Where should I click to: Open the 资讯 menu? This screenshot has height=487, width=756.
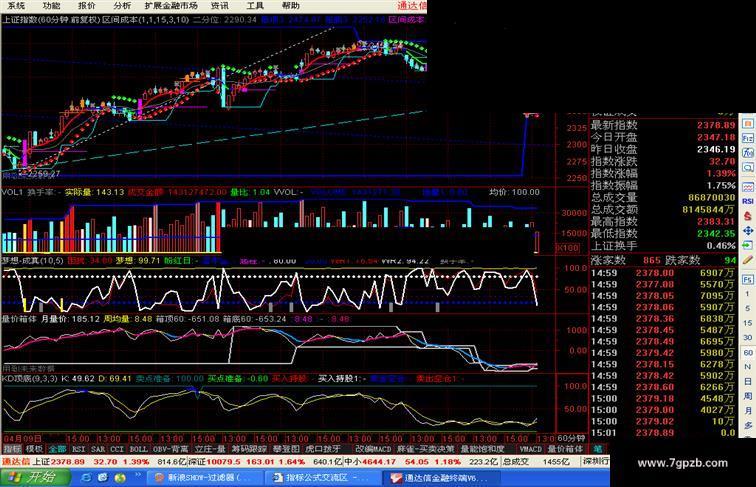(x=219, y=5)
